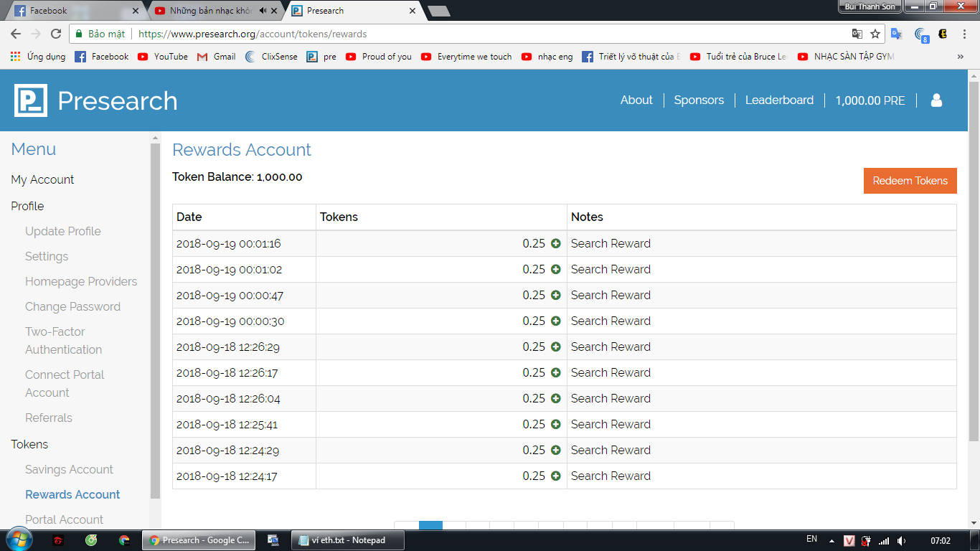Image resolution: width=980 pixels, height=551 pixels.
Task: Open the About page link
Action: point(636,100)
